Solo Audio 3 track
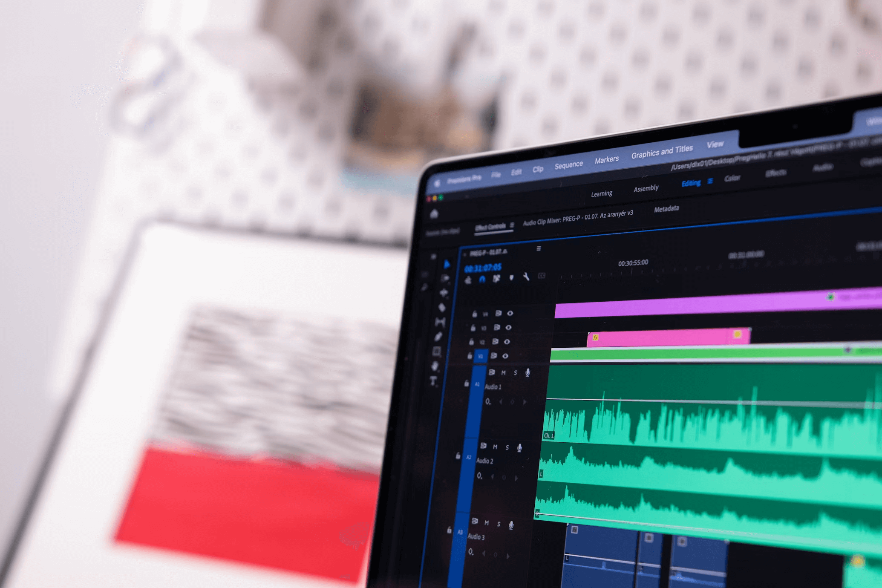The image size is (882, 588). [x=499, y=524]
